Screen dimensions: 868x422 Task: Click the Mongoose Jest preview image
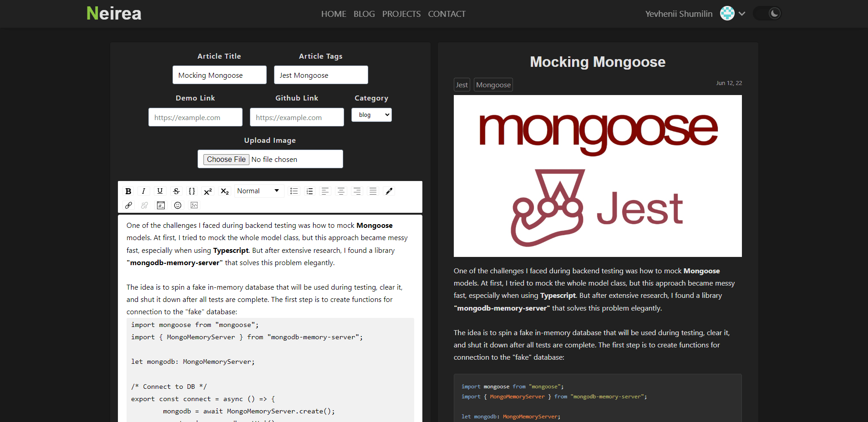[598, 176]
